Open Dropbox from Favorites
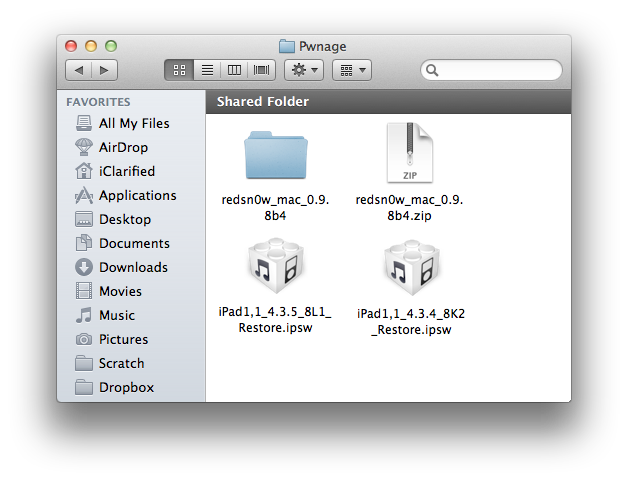628x481 pixels. tap(125, 387)
